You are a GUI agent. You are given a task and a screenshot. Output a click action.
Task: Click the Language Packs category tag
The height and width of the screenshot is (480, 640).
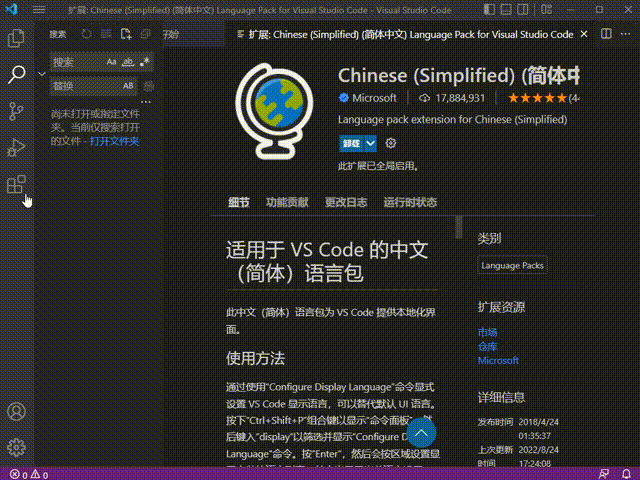click(512, 265)
